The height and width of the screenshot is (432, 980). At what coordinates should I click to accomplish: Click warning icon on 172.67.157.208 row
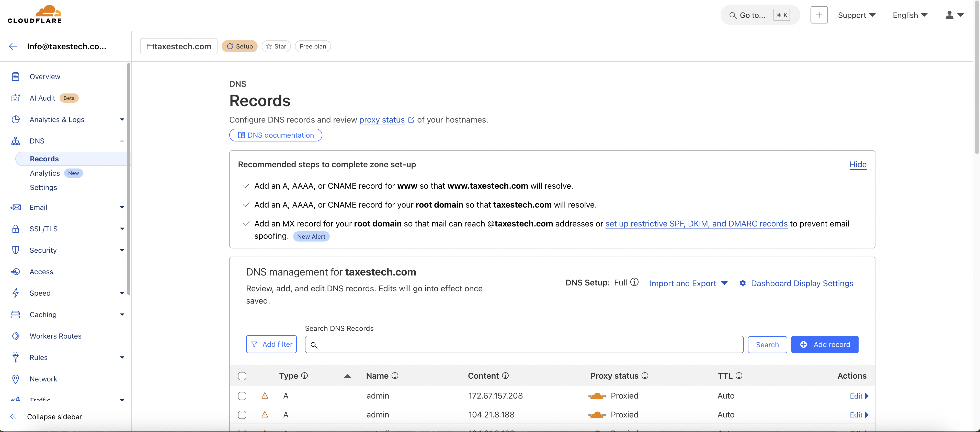[x=265, y=396]
